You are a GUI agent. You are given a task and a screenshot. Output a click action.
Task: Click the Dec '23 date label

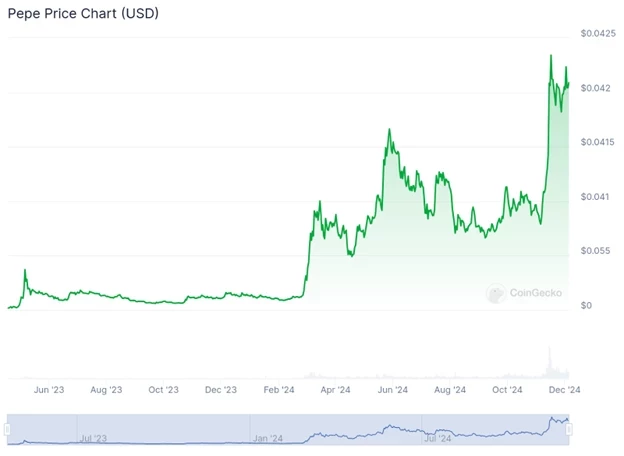tap(220, 390)
